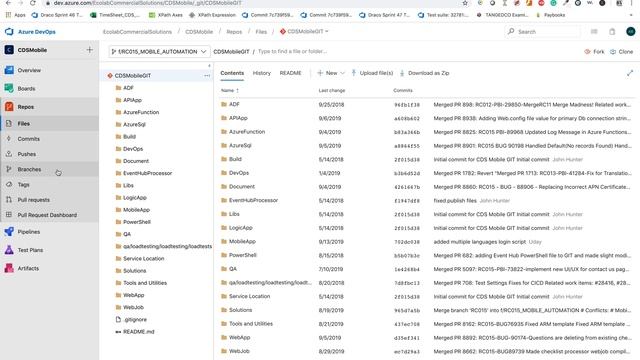
Task: Open Pull Request Dashboard
Action: pyautogui.click(x=47, y=215)
